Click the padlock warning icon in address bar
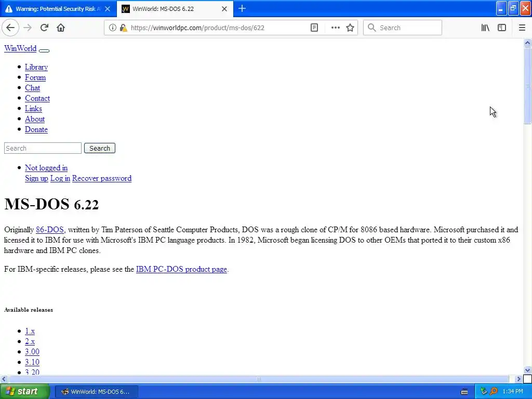Viewport: 532px width, 399px height. click(x=124, y=28)
